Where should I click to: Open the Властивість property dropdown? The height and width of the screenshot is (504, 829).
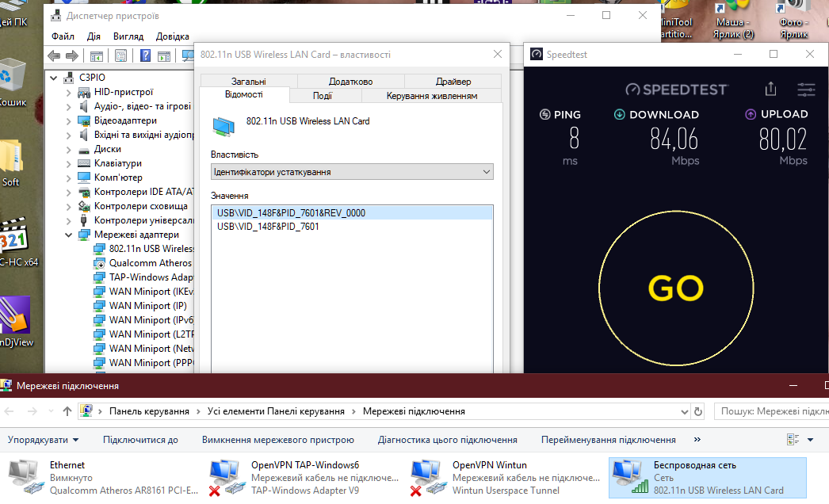(x=352, y=172)
